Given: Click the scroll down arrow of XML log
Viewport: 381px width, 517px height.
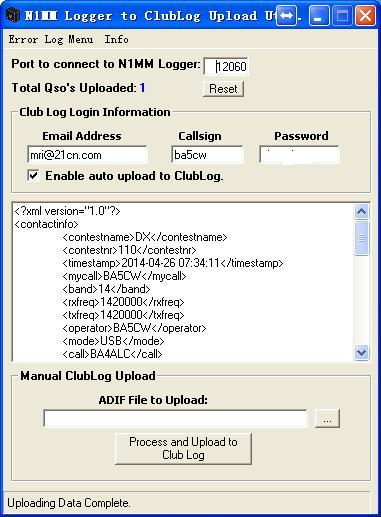Looking at the screenshot, I should (362, 352).
